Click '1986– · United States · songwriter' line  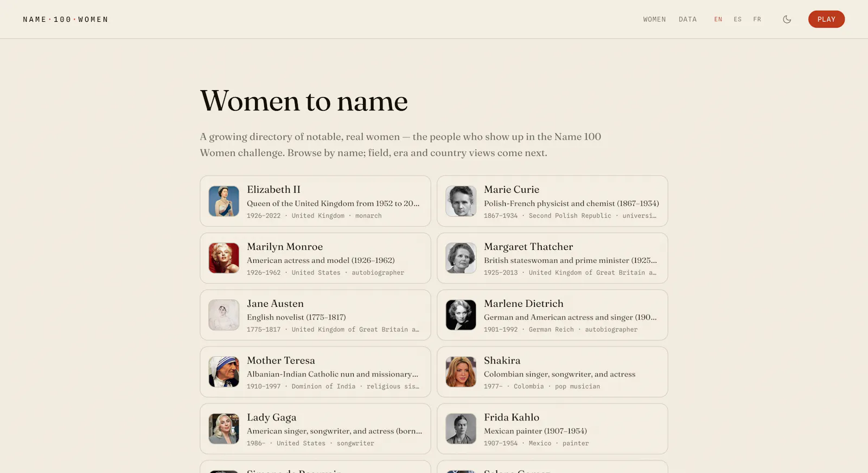(310, 443)
